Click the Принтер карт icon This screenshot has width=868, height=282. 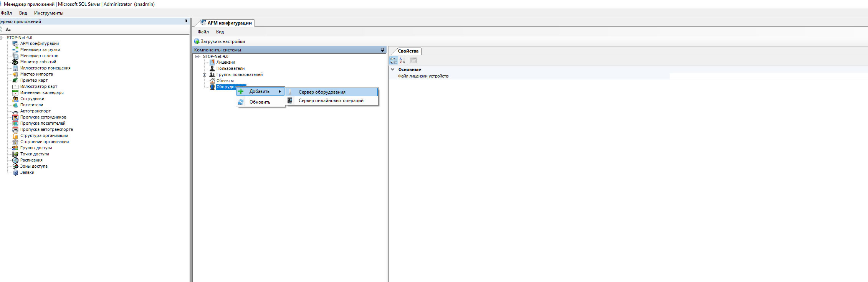15,81
